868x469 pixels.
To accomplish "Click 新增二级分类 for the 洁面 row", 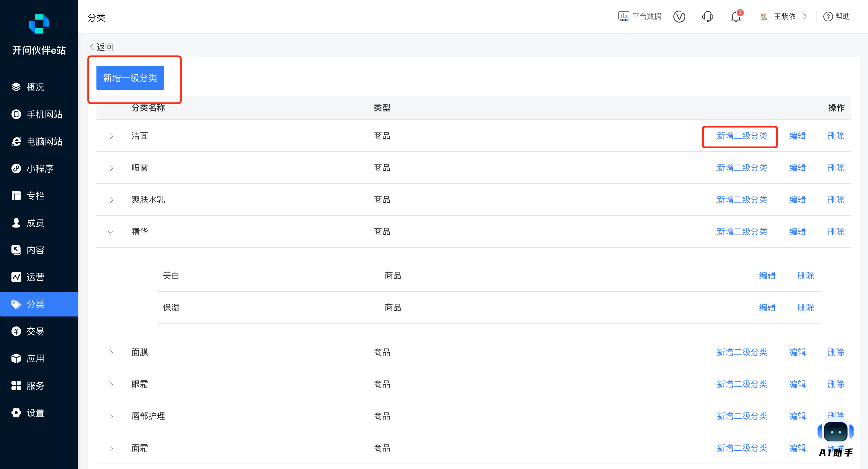I will 742,136.
